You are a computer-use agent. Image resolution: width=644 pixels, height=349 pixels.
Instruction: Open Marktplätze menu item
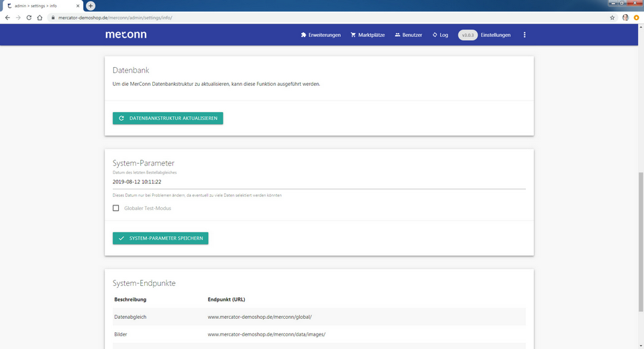[368, 35]
